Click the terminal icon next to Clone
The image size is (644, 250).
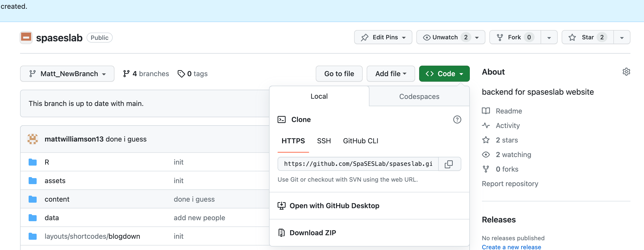pos(282,119)
